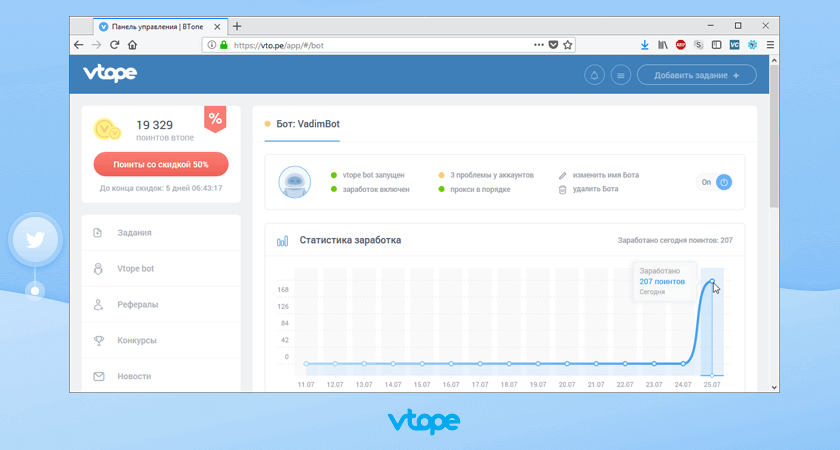Image resolution: width=840 pixels, height=450 pixels.
Task: Click the Рефералы person icon
Action: click(98, 304)
